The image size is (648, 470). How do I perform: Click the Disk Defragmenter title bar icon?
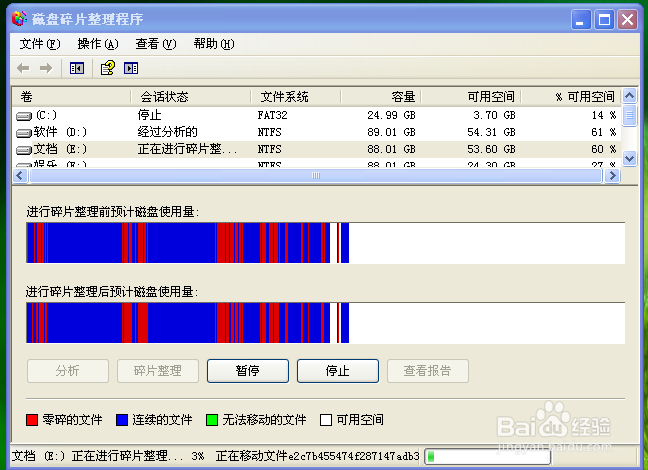pos(19,19)
